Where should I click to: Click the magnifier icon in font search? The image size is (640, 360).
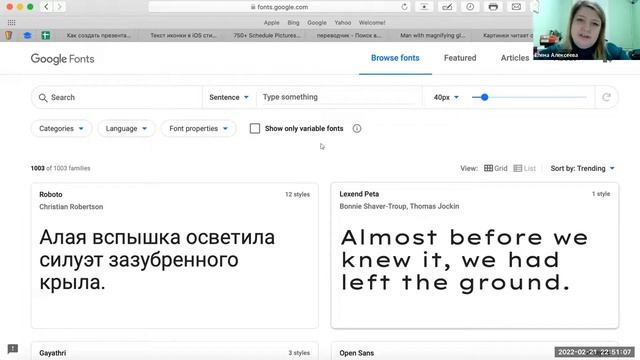click(43, 98)
